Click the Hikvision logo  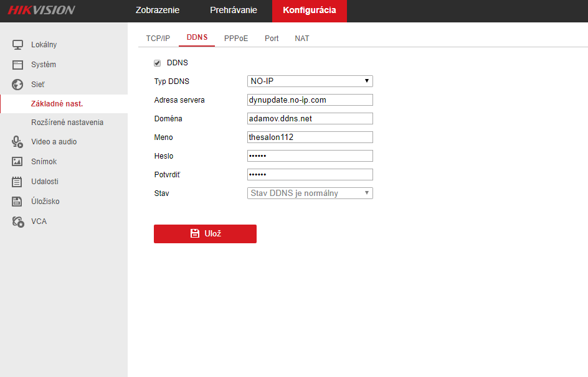pyautogui.click(x=42, y=10)
